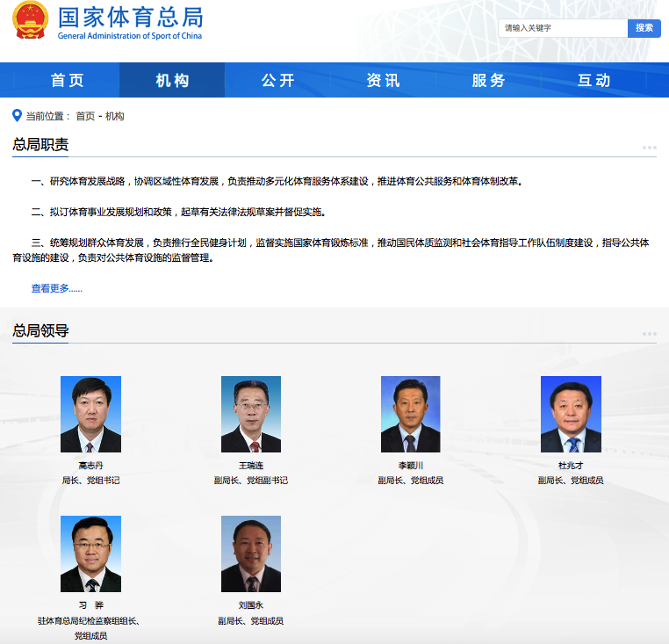Click the name 习骅 below the photo

(90, 605)
